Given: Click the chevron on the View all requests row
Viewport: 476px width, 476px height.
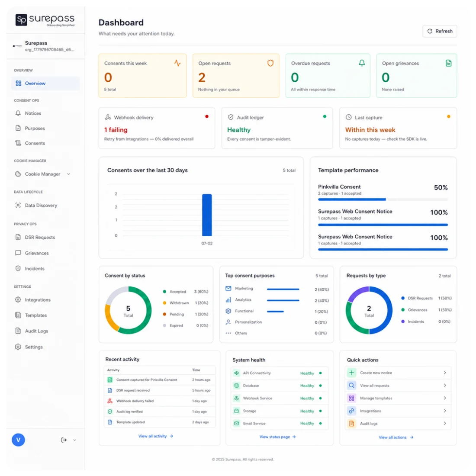Looking at the screenshot, I should 445,385.
